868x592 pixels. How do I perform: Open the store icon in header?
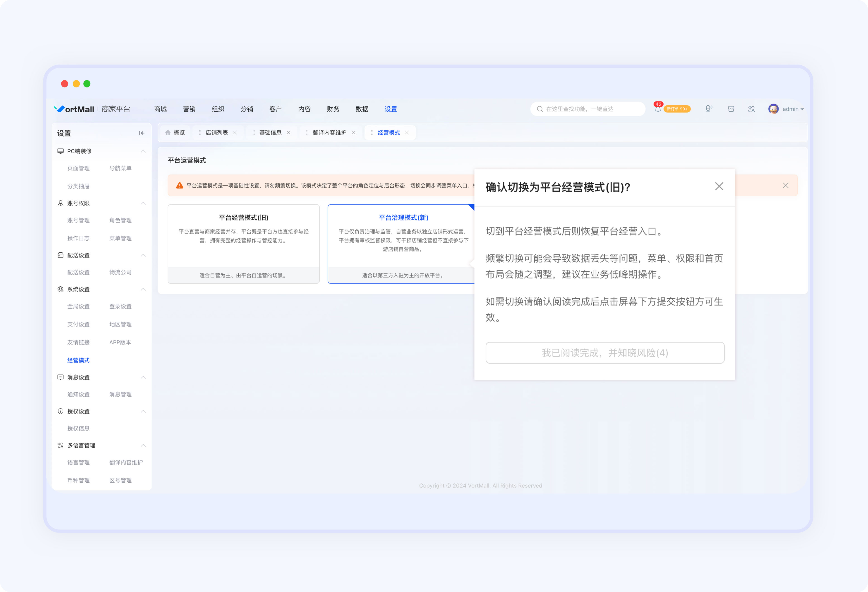coord(731,109)
